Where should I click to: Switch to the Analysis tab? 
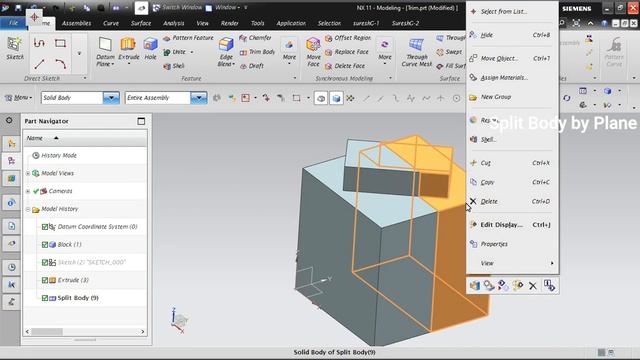173,23
